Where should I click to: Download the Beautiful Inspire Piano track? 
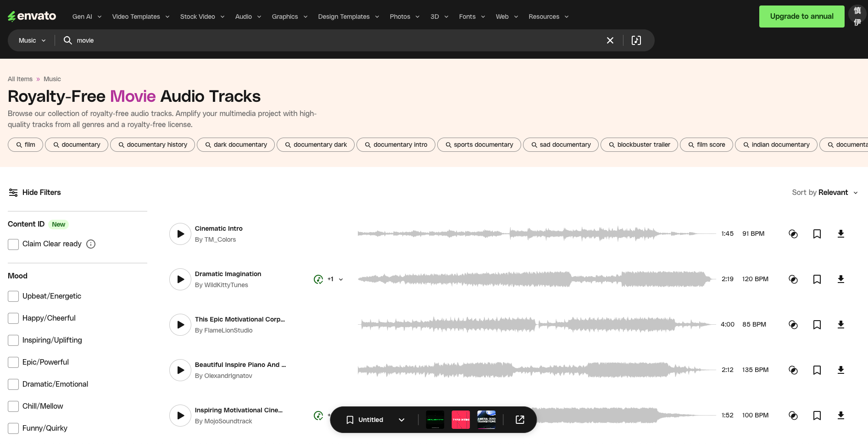click(840, 370)
